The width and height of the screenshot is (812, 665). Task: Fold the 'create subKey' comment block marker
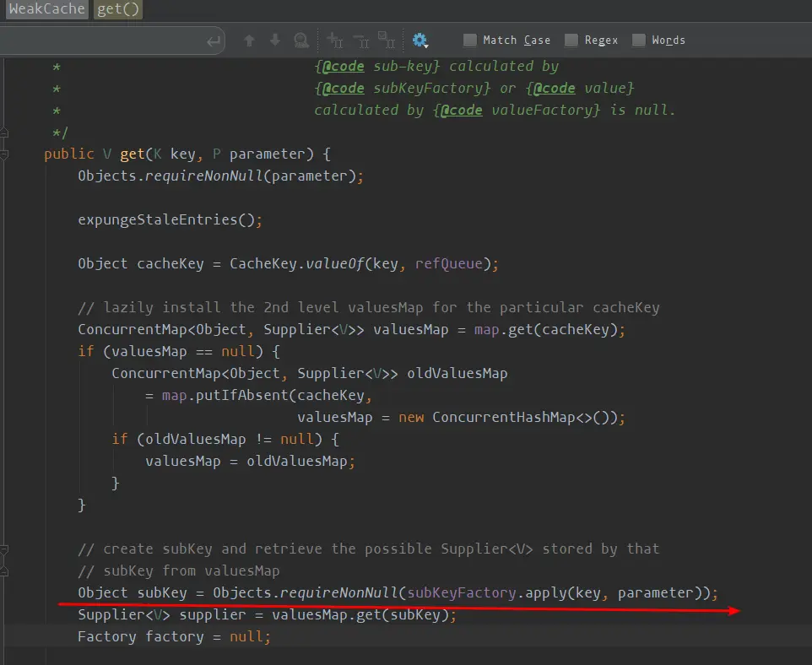[x=4, y=549]
